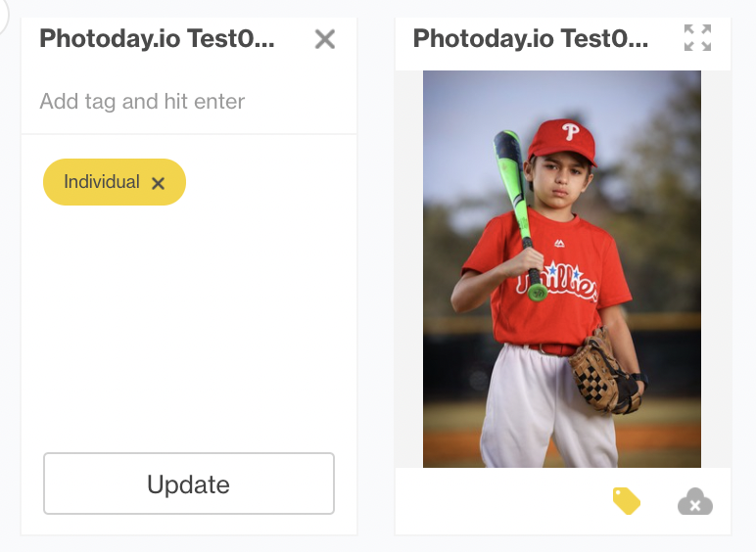Screen dimensions: 756x552
Task: Focus the 'Add tag and hit enter' field
Action: [x=188, y=101]
